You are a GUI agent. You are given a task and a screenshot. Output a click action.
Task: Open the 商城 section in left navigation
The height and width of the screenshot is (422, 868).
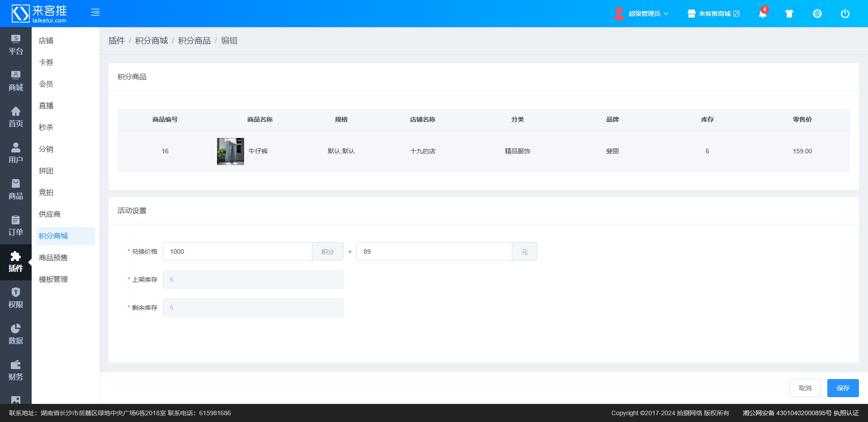click(16, 81)
